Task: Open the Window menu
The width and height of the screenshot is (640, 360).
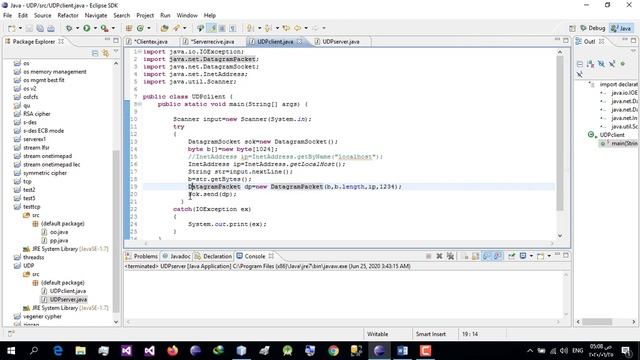Action: (x=187, y=16)
